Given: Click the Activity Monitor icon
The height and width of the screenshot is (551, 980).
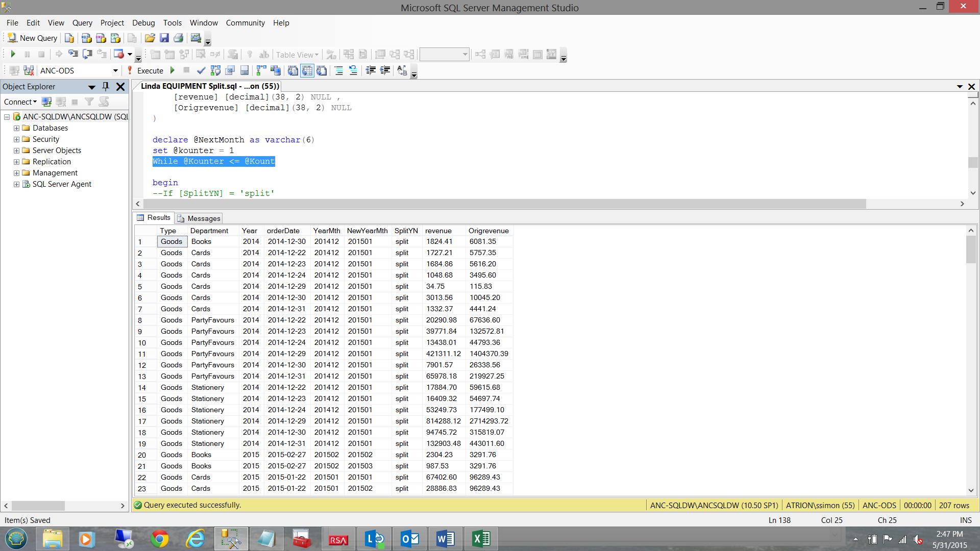Looking at the screenshot, I should coord(195,38).
